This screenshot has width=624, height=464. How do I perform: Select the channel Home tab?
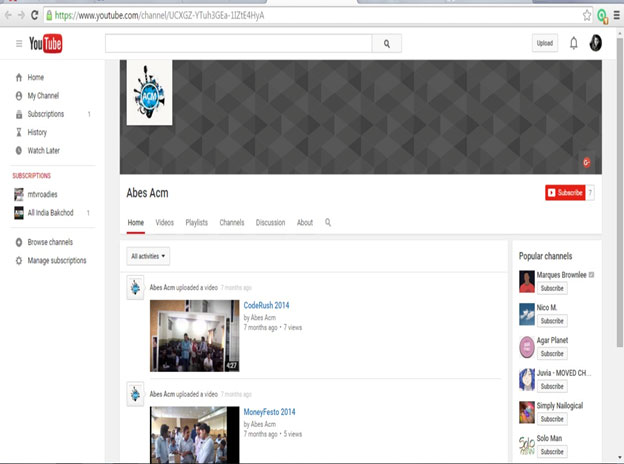[136, 222]
